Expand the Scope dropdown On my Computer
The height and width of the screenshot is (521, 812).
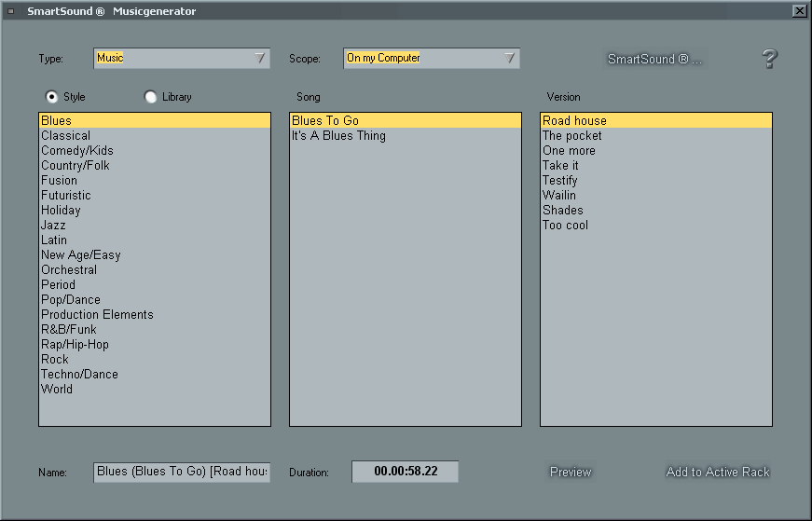[432, 59]
